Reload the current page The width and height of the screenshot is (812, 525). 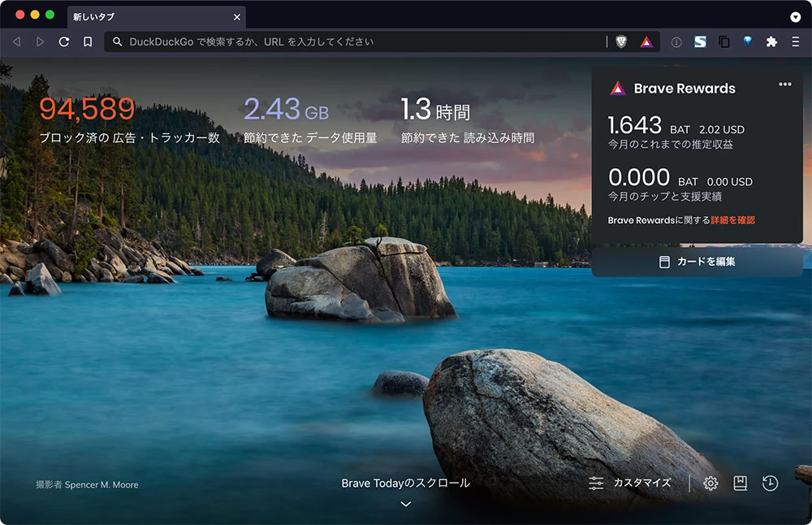[x=64, y=41]
